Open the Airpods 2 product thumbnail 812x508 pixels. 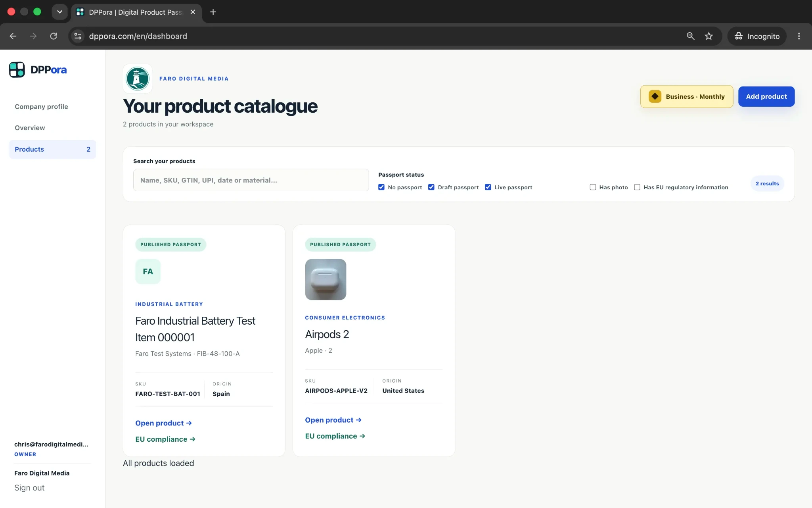click(326, 279)
